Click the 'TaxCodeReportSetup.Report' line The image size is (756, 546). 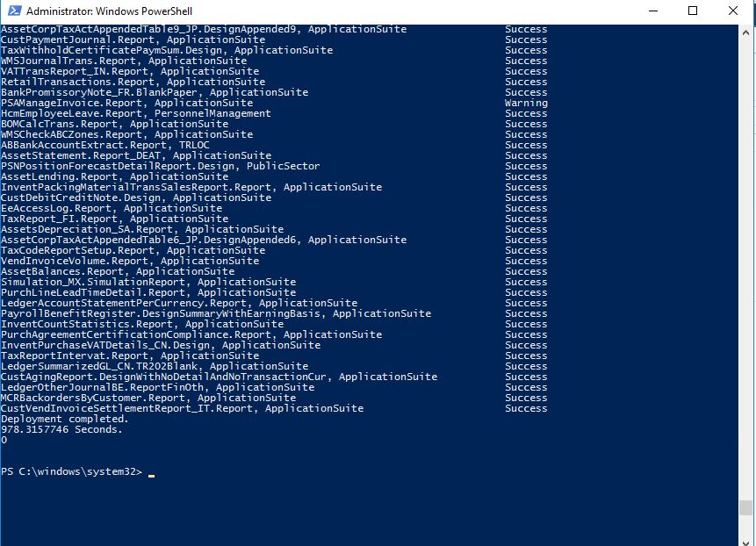click(x=133, y=250)
